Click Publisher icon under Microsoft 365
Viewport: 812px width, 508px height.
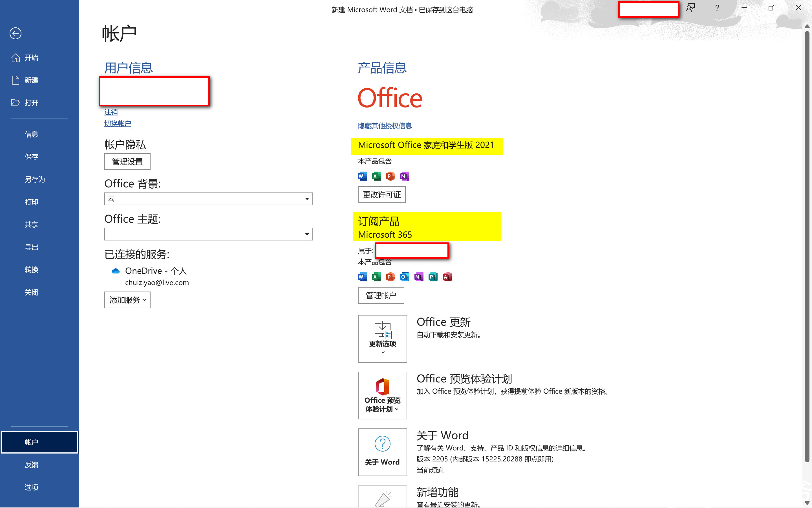[x=433, y=277]
